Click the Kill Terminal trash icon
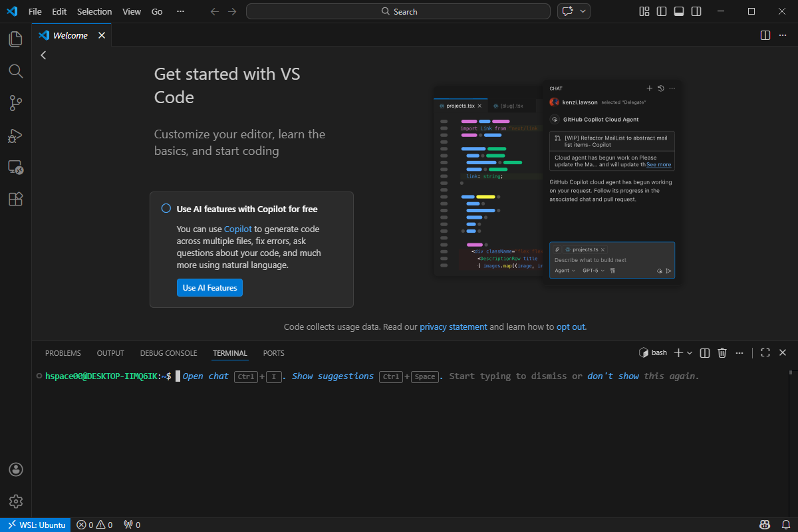The width and height of the screenshot is (798, 532). (722, 352)
